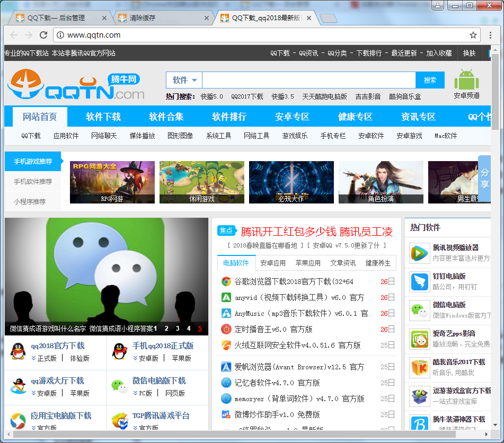504x443 pixels.
Task: Click the search text input field
Action: 308,80
